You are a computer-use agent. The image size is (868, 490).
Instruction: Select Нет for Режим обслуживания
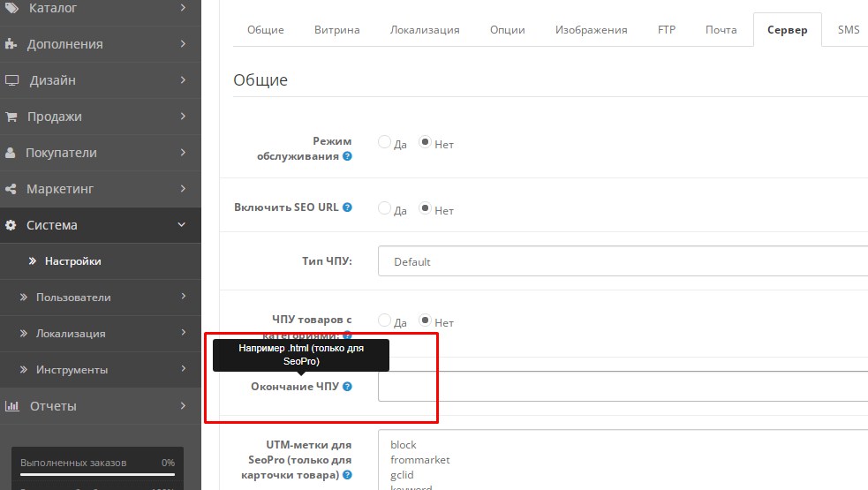click(425, 142)
